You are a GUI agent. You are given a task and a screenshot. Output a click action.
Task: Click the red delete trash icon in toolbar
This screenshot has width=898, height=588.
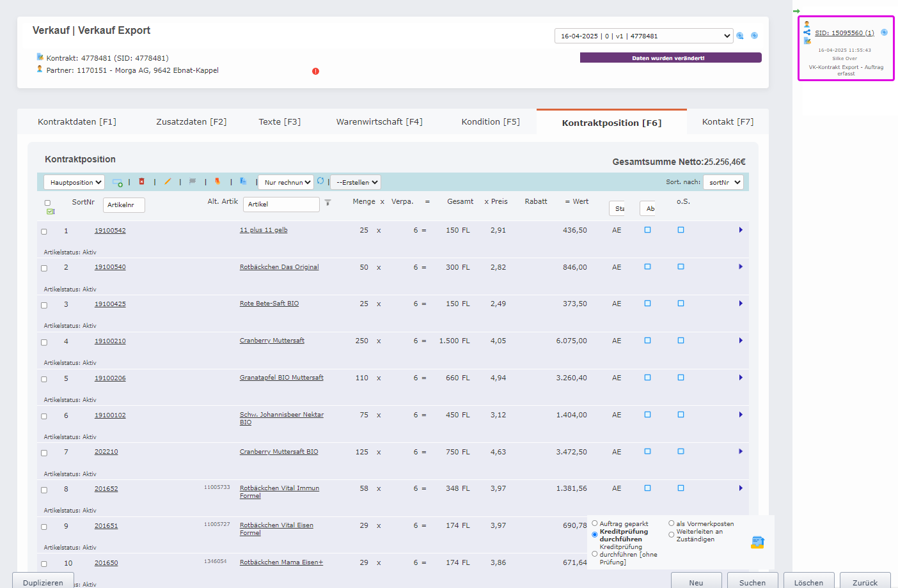142,182
